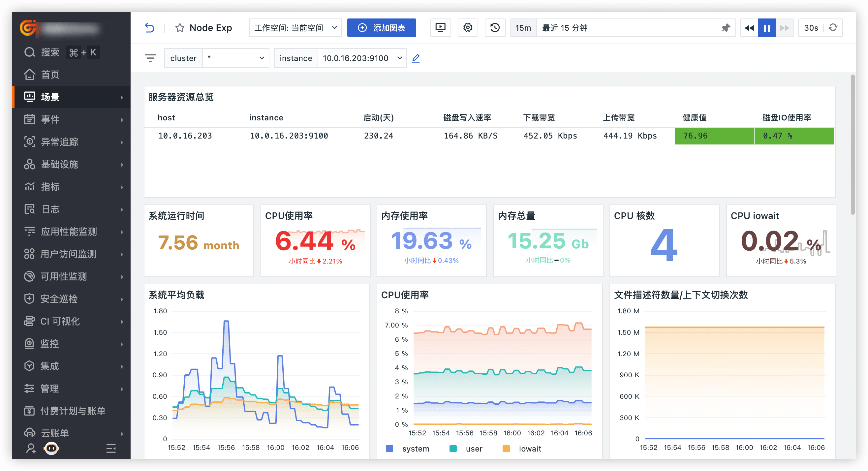This screenshot has width=868, height=471.
Task: Open the workspace dropdown 工作空间
Action: pyautogui.click(x=295, y=28)
